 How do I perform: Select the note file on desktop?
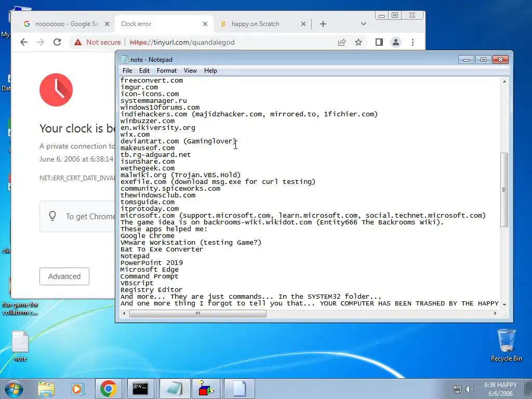coord(20,345)
